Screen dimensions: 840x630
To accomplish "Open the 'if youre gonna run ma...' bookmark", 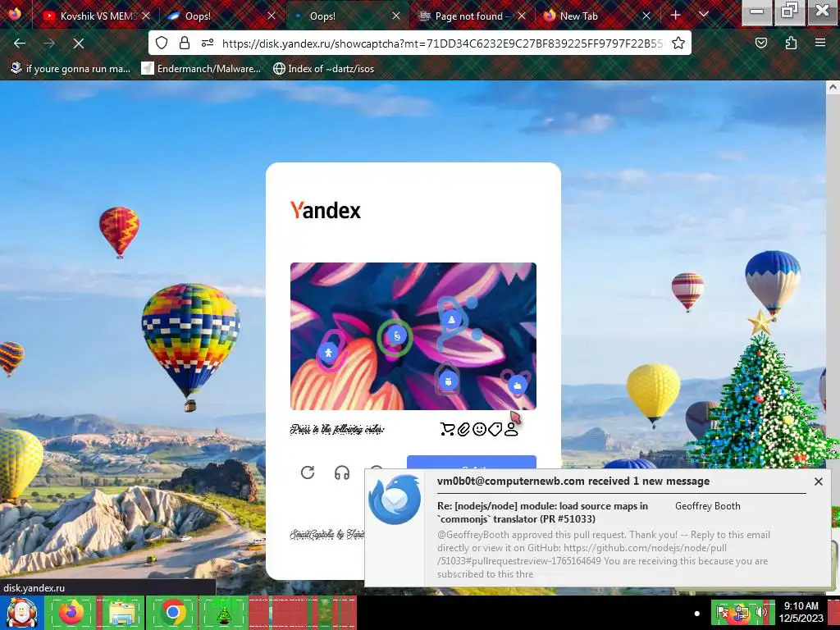I will tap(71, 69).
